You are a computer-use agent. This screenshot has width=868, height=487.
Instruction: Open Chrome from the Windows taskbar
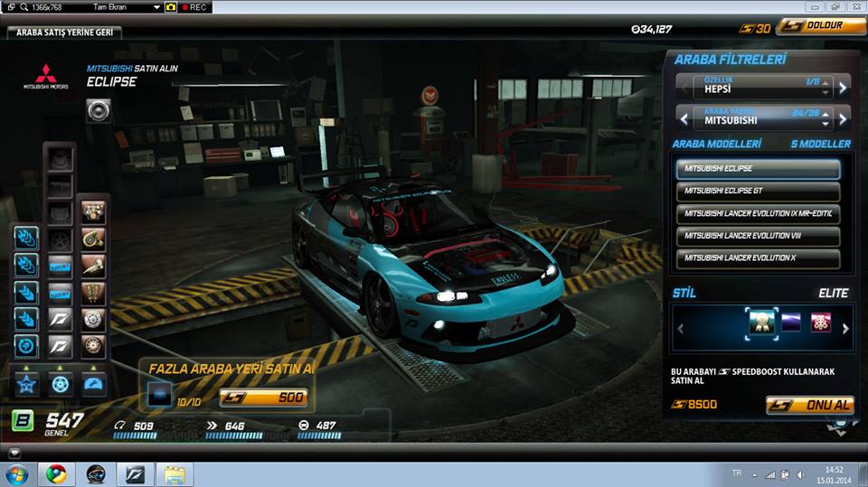pos(56,473)
